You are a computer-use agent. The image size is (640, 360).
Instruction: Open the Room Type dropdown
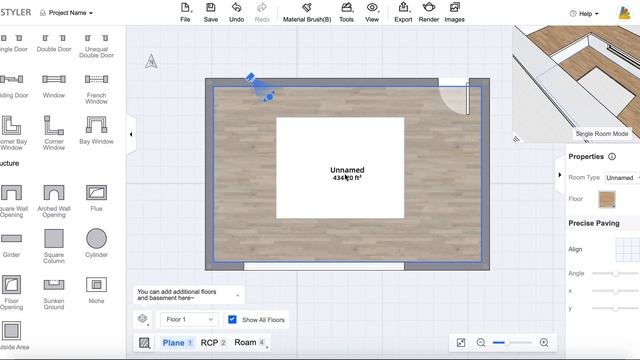(x=622, y=178)
